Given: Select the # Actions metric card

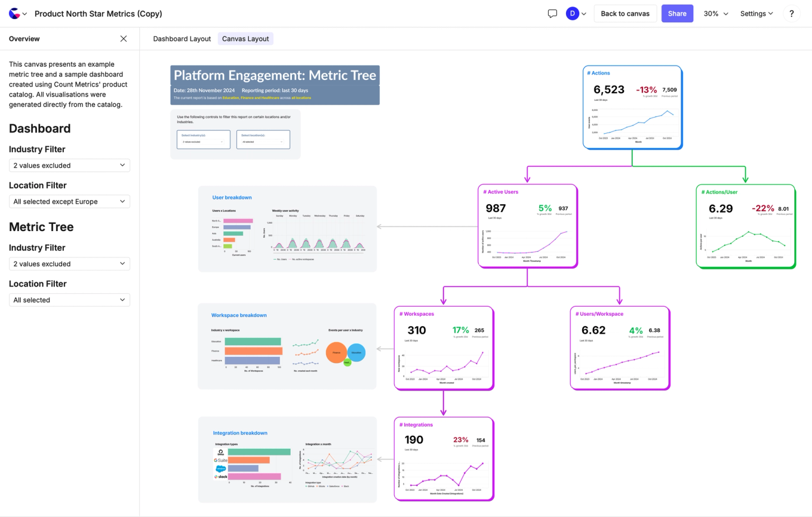Looking at the screenshot, I should pyautogui.click(x=632, y=107).
